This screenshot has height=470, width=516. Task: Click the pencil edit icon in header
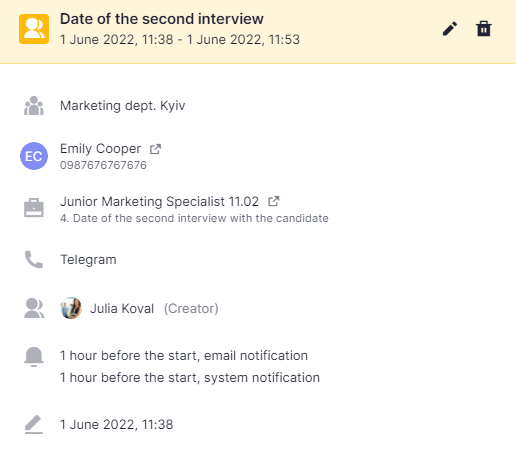coord(450,29)
